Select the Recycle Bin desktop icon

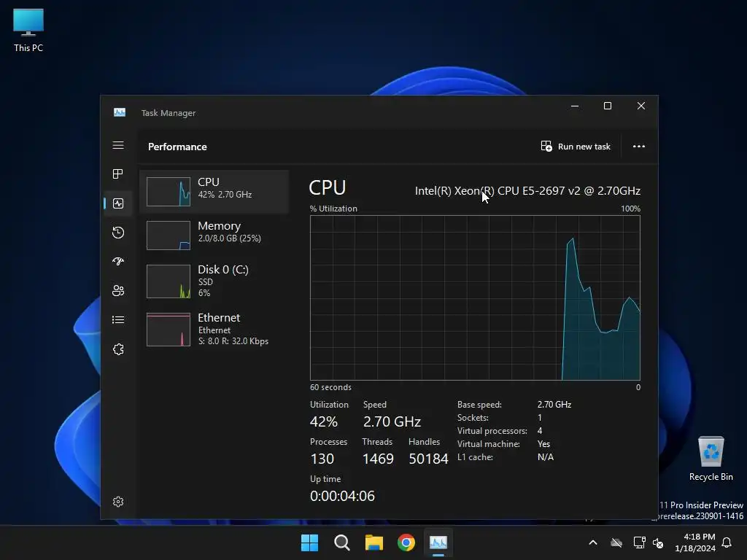coord(711,459)
